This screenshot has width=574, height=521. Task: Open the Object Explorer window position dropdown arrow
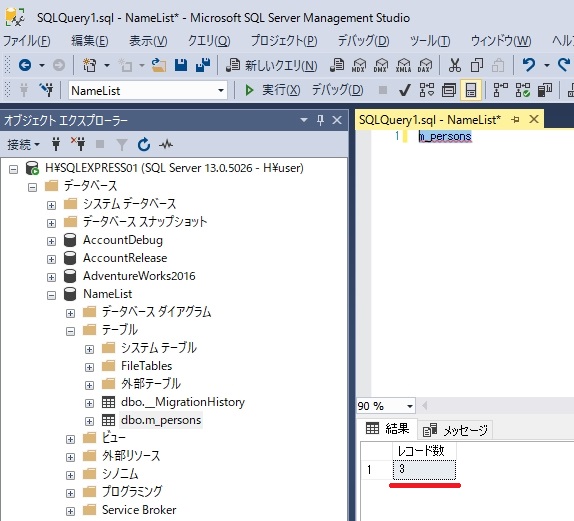(x=303, y=120)
